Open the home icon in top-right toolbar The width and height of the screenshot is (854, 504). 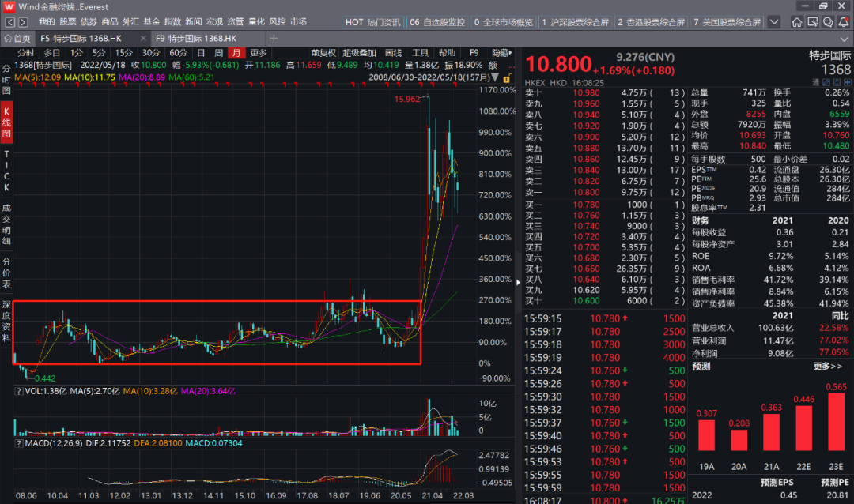pyautogui.click(x=796, y=22)
